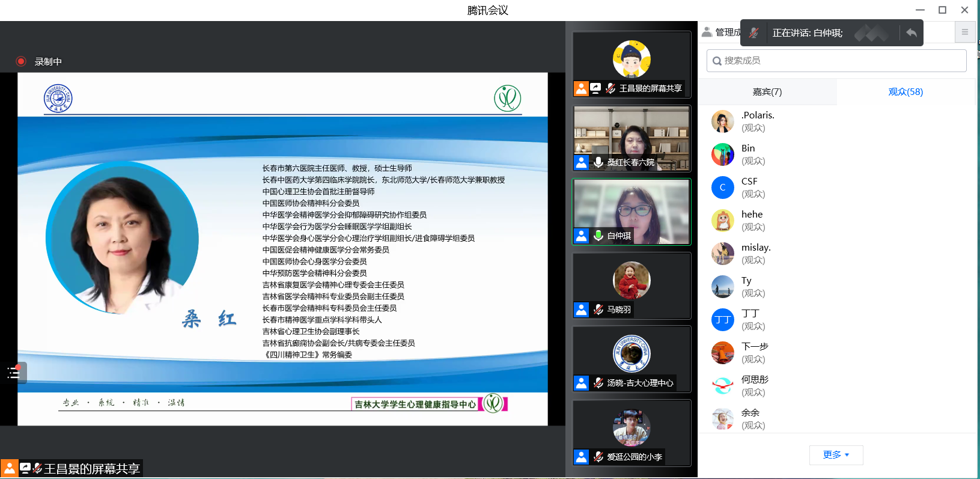Screen dimensions: 980x479
Task: Toggle 马晓羽's muted microphone
Action: pyautogui.click(x=598, y=310)
